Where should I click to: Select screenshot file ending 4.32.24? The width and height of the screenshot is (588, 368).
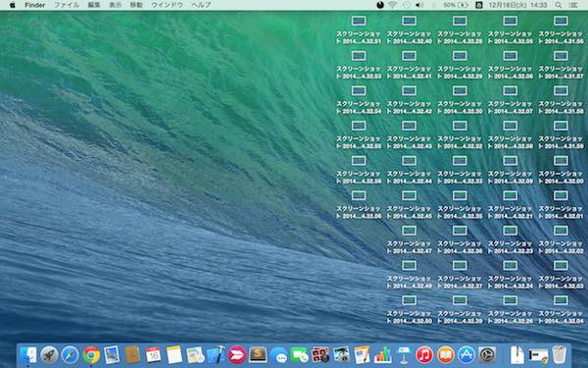(510, 275)
